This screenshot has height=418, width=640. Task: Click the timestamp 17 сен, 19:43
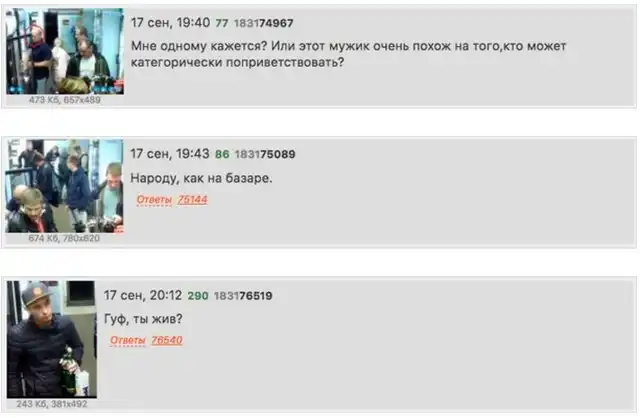point(170,154)
